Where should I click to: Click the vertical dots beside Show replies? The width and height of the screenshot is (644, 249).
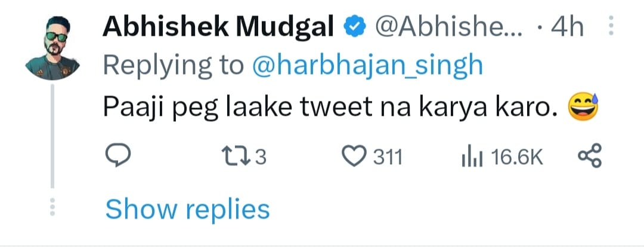(52, 207)
